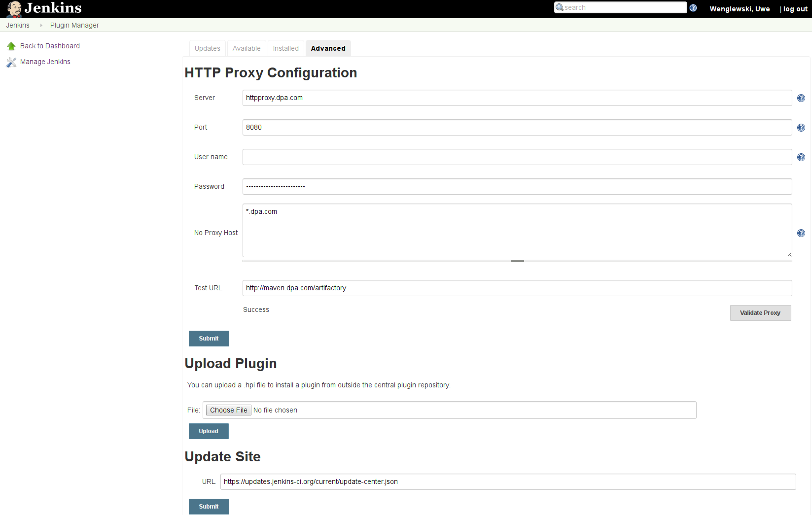Open help for the Server field
812x515 pixels.
click(801, 98)
